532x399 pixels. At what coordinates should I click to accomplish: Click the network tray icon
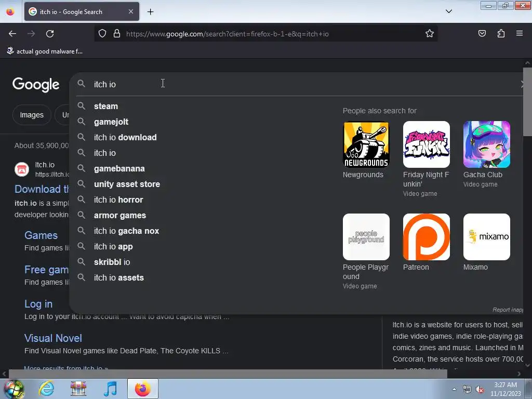pos(467,390)
